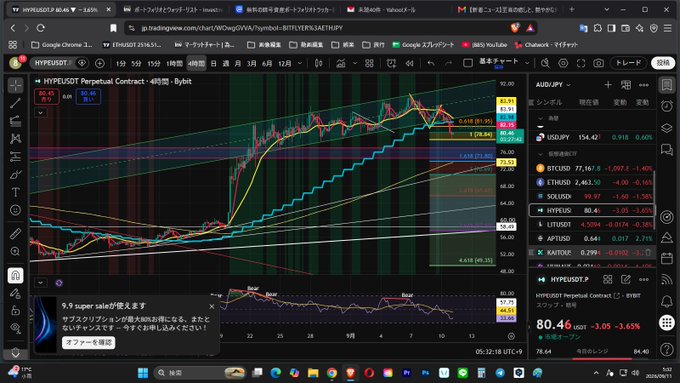Collapse the 為替 watchlist section
Viewport: 680px width, 383px height.
tap(540, 118)
